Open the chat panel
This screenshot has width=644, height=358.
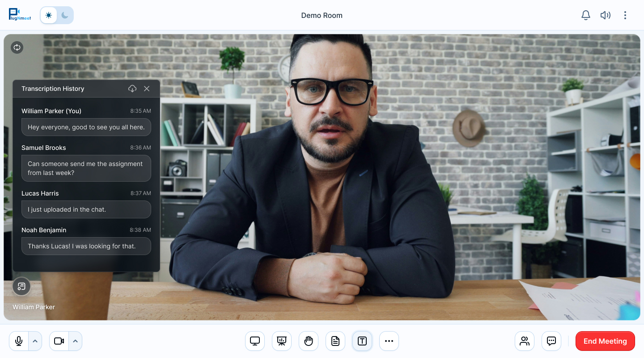(551, 341)
